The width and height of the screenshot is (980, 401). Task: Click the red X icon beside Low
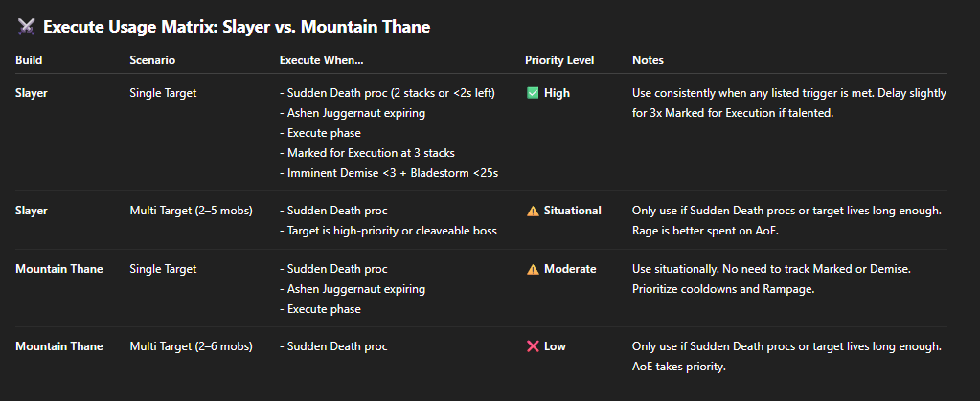click(533, 346)
